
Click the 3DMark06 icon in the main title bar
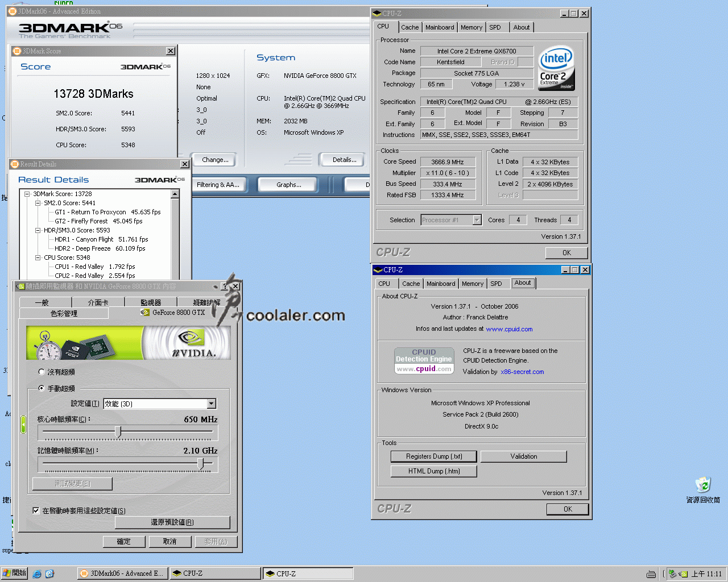[13, 11]
